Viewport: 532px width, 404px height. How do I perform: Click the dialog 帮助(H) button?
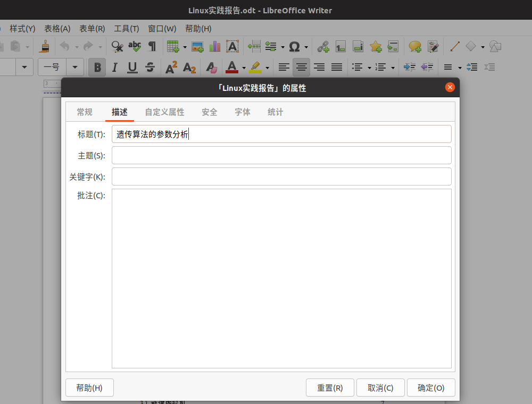89,388
